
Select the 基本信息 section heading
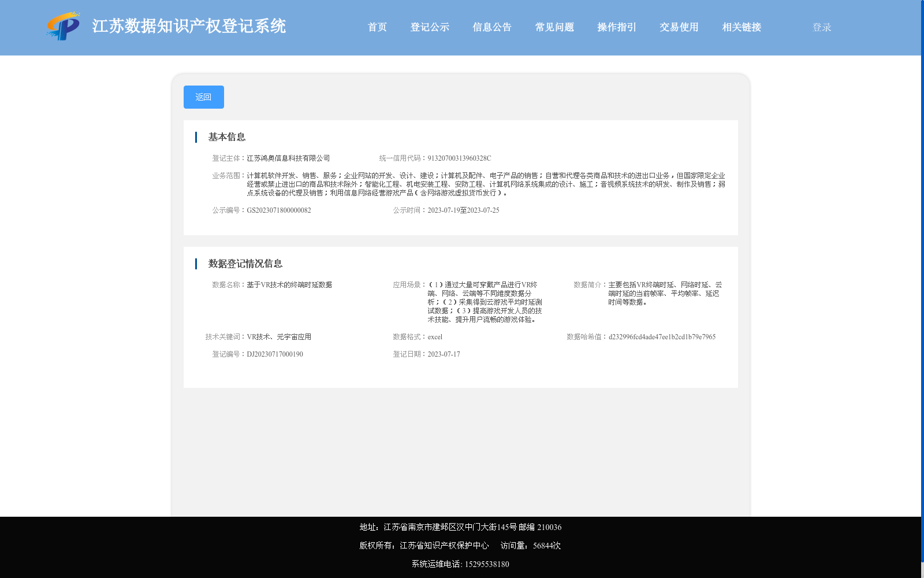227,137
